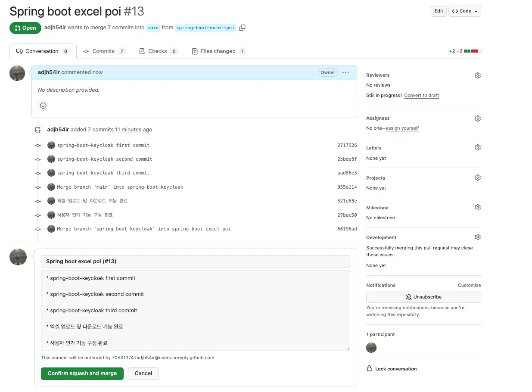Open Development settings gear
This screenshot has height=392, width=532.
click(477, 237)
